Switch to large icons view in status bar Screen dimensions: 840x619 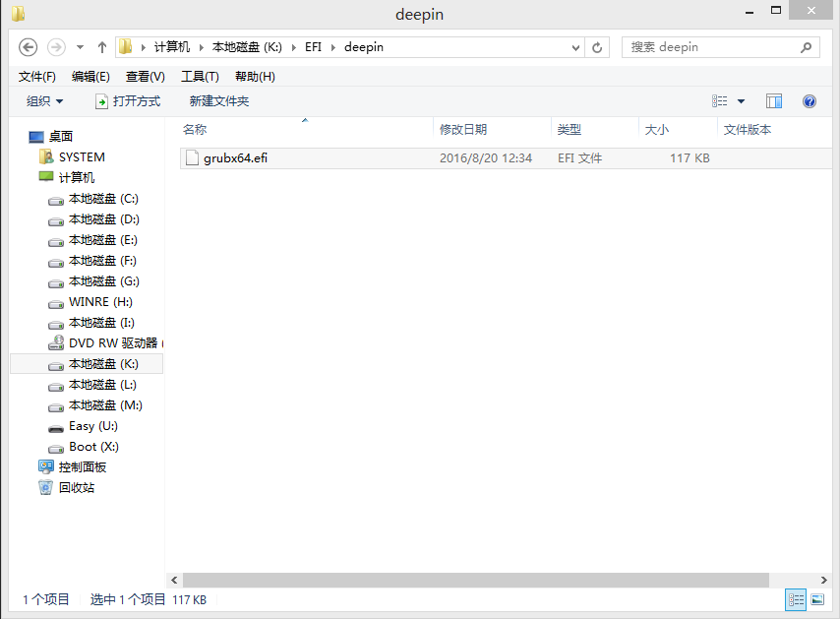[x=817, y=599]
